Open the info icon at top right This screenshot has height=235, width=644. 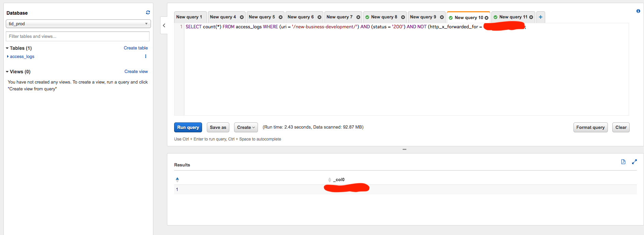click(x=638, y=11)
